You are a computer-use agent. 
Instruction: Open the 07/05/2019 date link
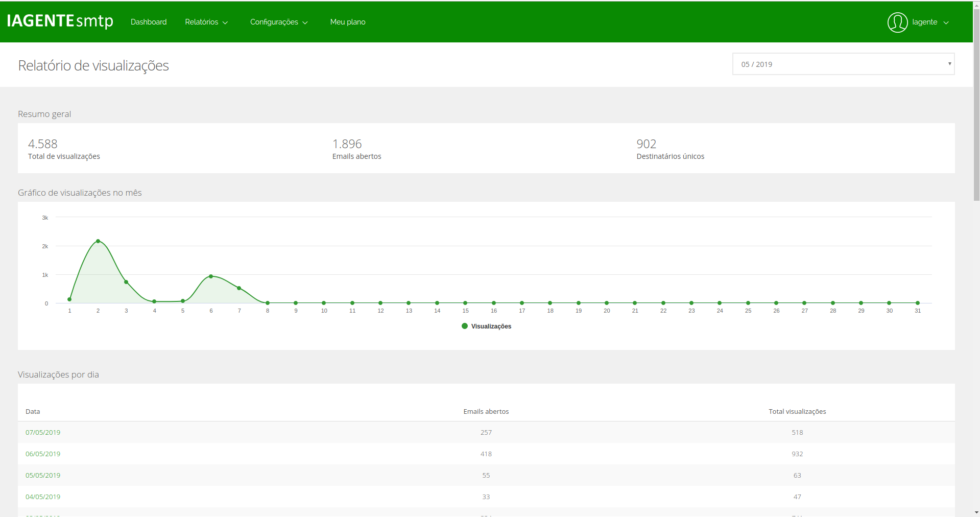point(43,432)
